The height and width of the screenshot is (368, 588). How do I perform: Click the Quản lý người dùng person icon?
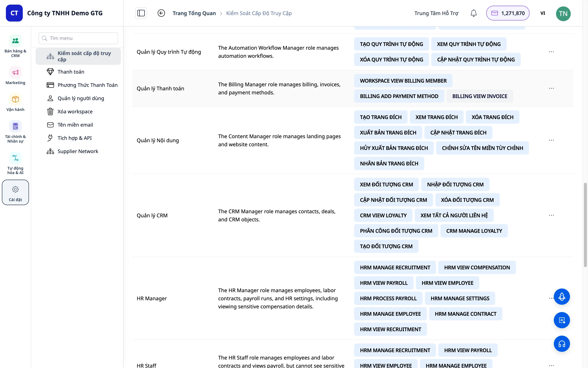pyautogui.click(x=50, y=98)
